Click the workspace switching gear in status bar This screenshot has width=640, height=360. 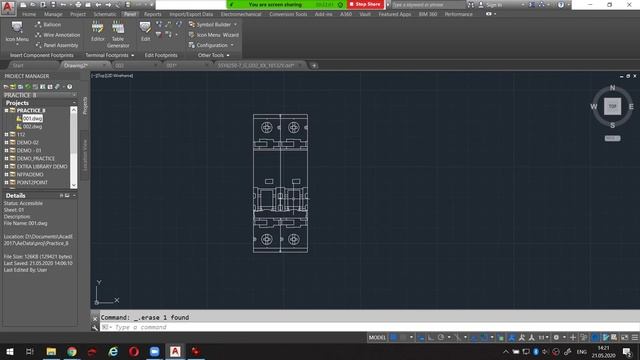(556, 338)
